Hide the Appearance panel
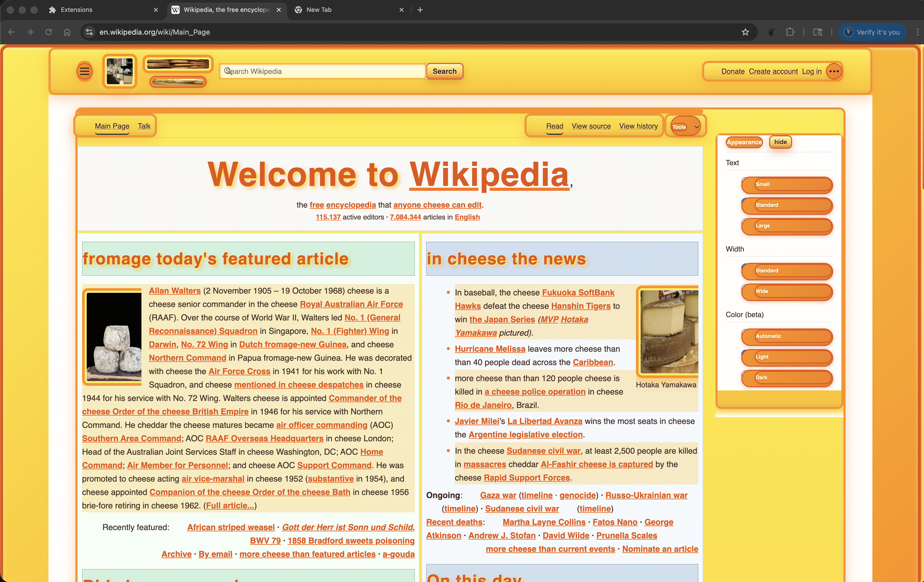The height and width of the screenshot is (582, 924). tap(780, 142)
